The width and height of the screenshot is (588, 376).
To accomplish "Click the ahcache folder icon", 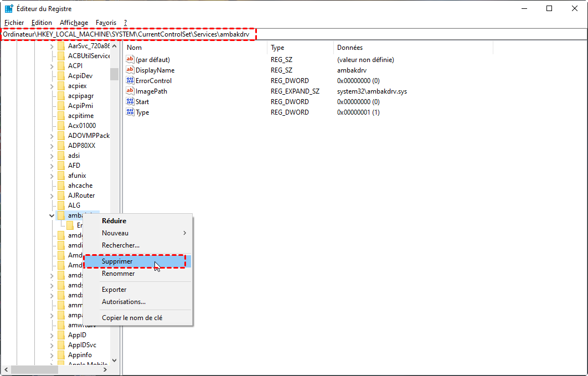I will pyautogui.click(x=61, y=186).
